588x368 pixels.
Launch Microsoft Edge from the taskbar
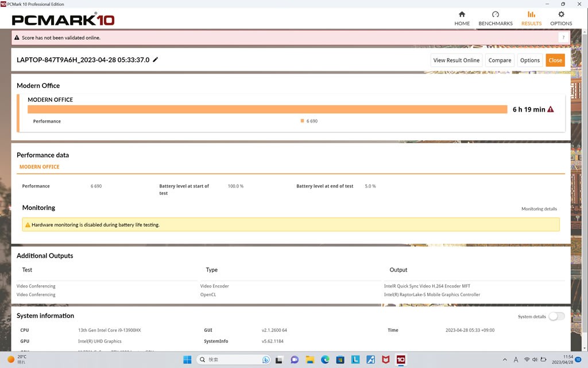point(325,359)
